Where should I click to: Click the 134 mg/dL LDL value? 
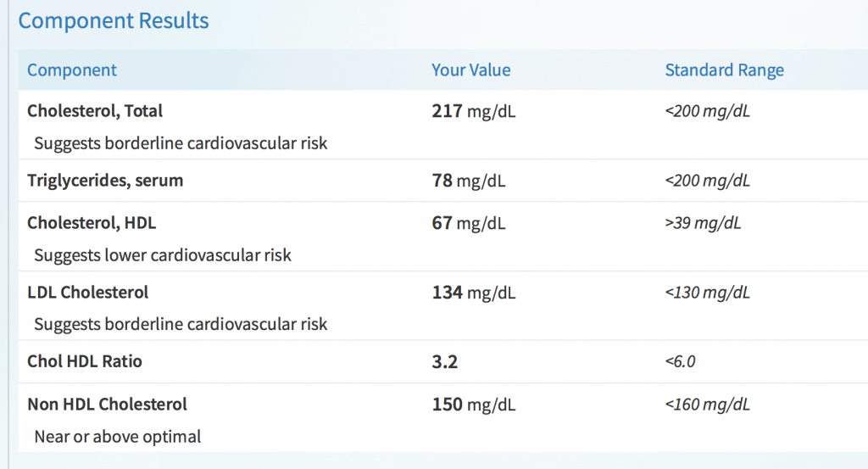tap(473, 293)
